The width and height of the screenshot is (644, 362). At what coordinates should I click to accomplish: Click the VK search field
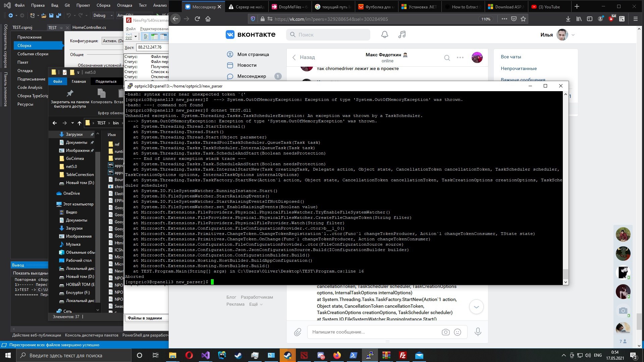(328, 35)
